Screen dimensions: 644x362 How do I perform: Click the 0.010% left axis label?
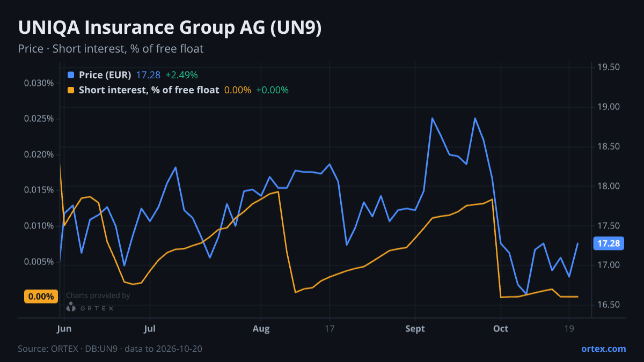[x=39, y=226]
